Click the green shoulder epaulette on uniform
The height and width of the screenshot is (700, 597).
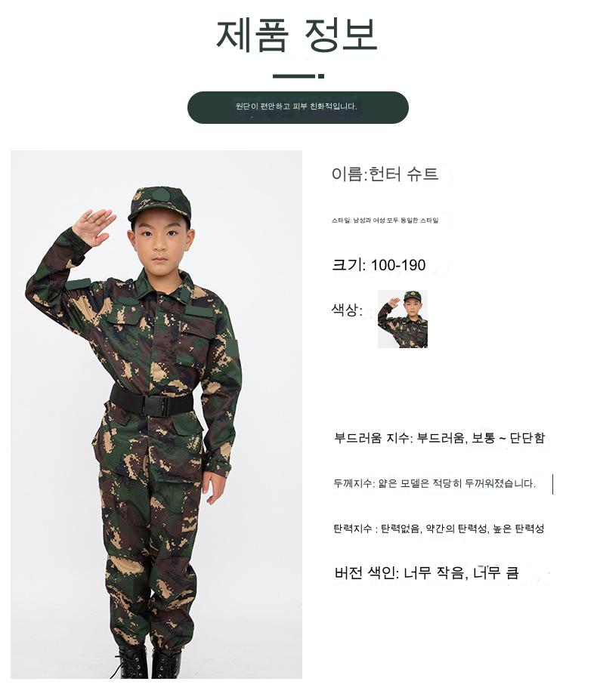[79, 284]
